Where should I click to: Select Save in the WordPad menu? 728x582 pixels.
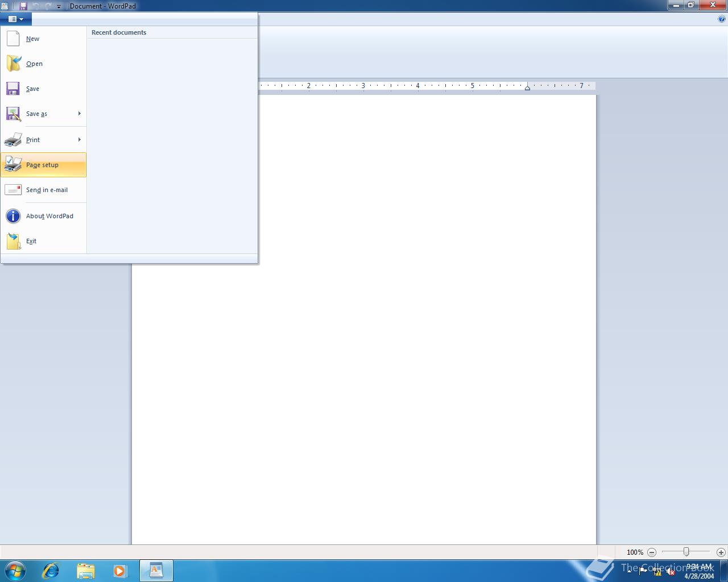point(43,89)
